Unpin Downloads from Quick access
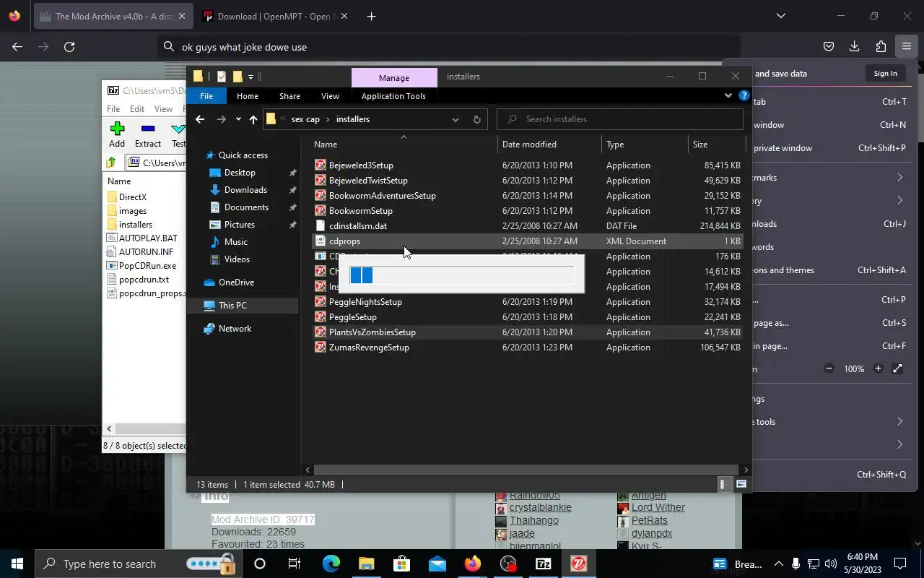This screenshot has width=924, height=578. point(292,190)
